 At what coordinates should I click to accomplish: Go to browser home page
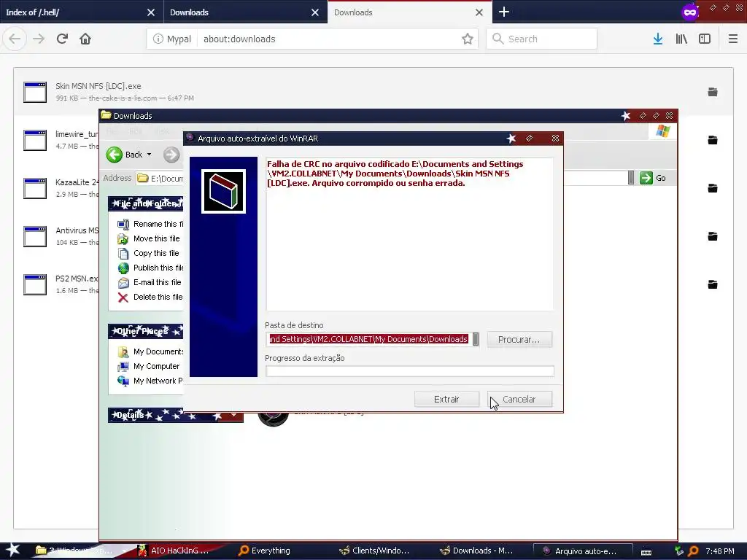pos(85,39)
